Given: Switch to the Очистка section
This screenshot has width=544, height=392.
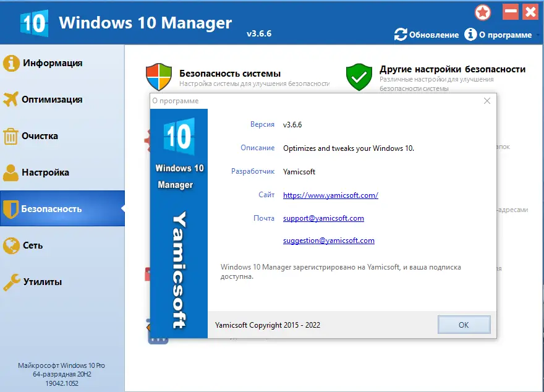Looking at the screenshot, I should (x=62, y=136).
